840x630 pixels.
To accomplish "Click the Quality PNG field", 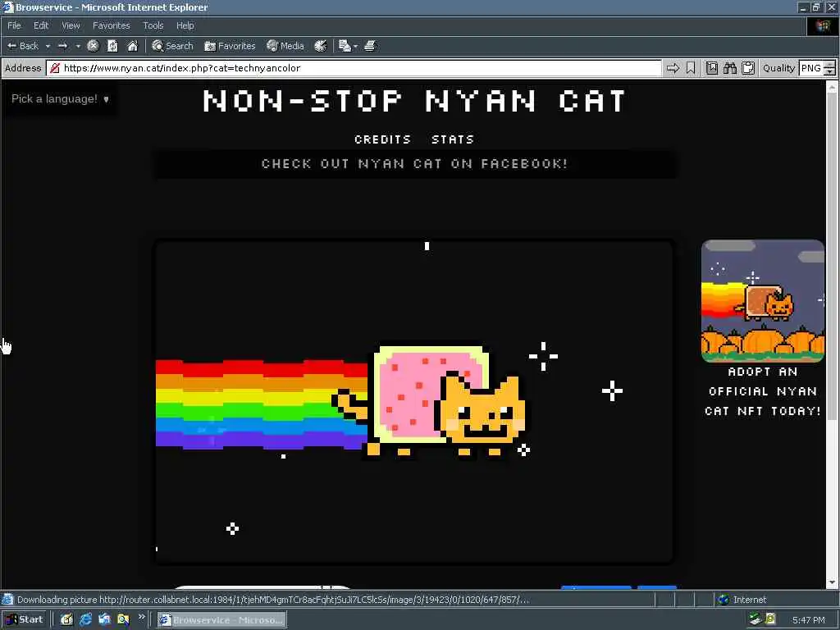I will pyautogui.click(x=811, y=68).
